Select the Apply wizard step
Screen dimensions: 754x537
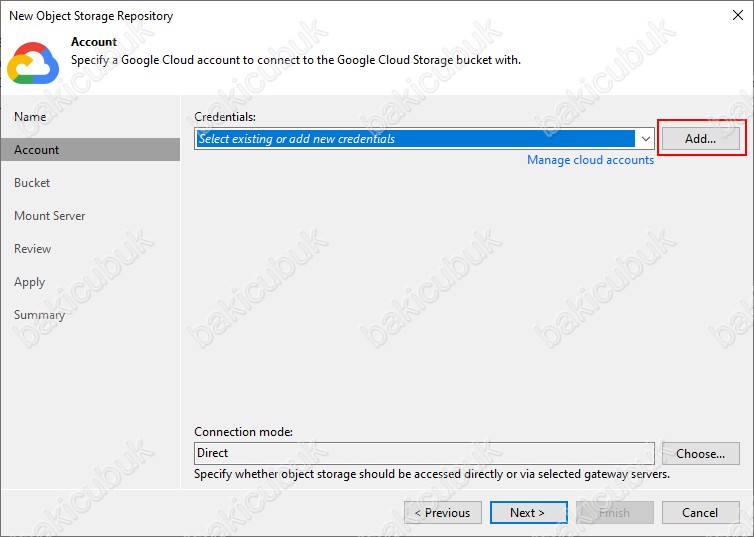29,282
